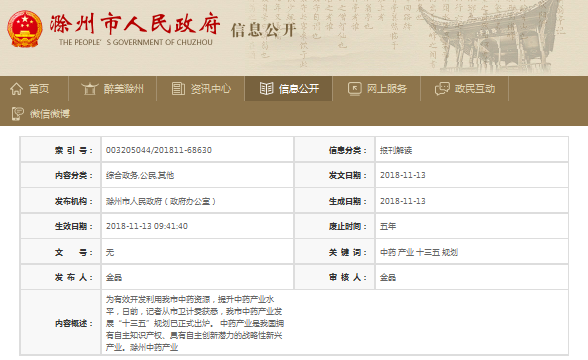Viewport: 588px width, 360px height.
Task: Click the 综合政务,公民,其他 value
Action: point(140,175)
